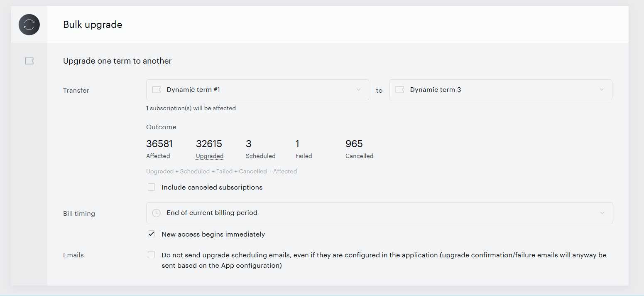This screenshot has height=296, width=644.
Task: Click the Scheduled label under the count
Action: click(261, 156)
